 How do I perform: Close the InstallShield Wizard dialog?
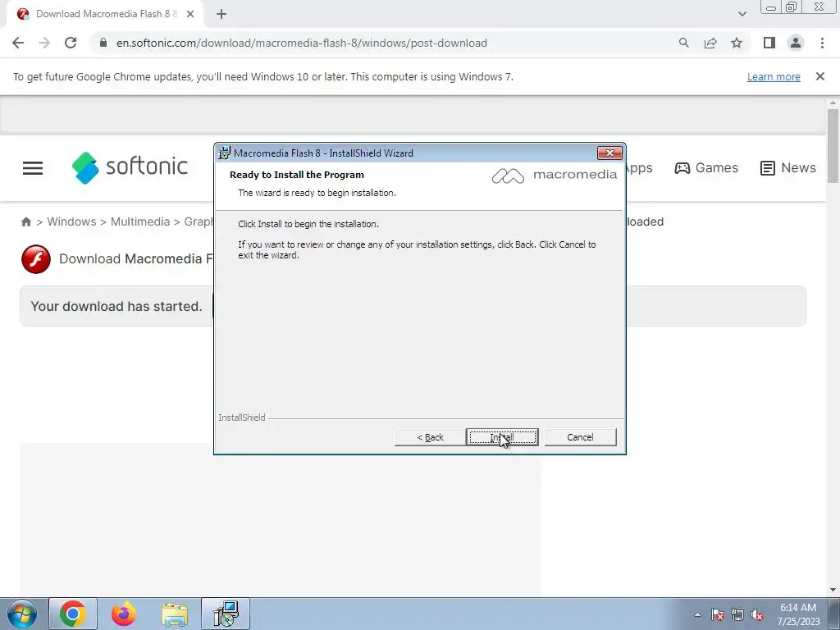[609, 153]
